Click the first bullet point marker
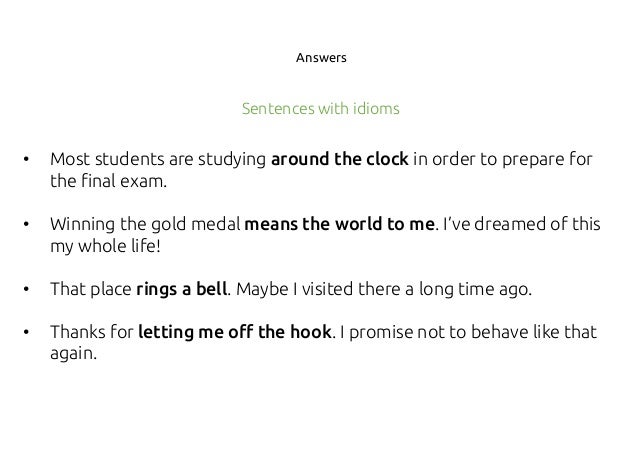This screenshot has height=451, width=638. (26, 159)
